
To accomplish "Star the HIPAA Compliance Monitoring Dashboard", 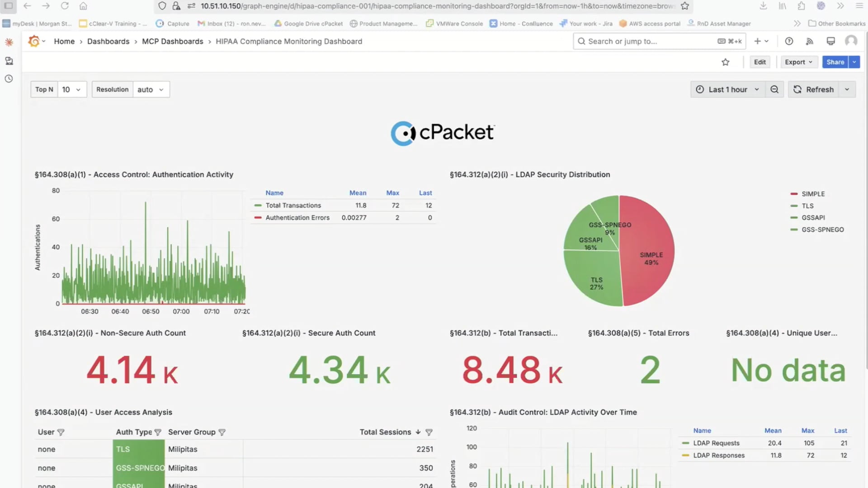I will point(726,62).
